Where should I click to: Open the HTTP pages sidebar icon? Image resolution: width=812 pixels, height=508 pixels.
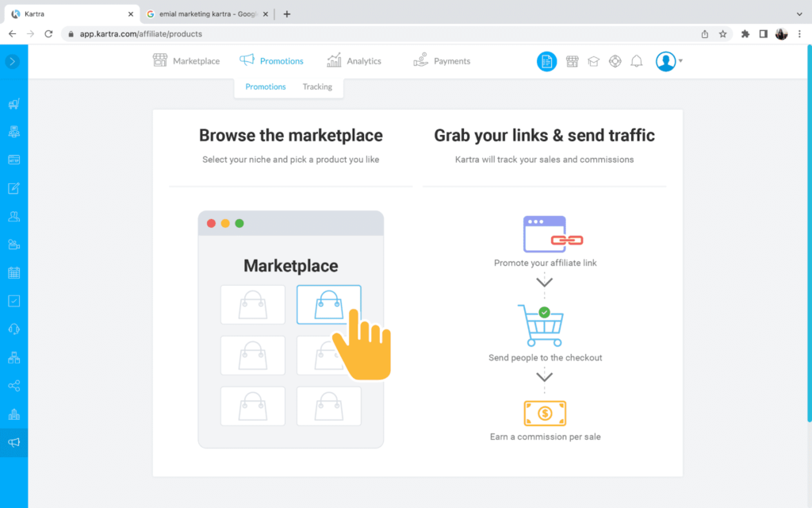tap(14, 160)
